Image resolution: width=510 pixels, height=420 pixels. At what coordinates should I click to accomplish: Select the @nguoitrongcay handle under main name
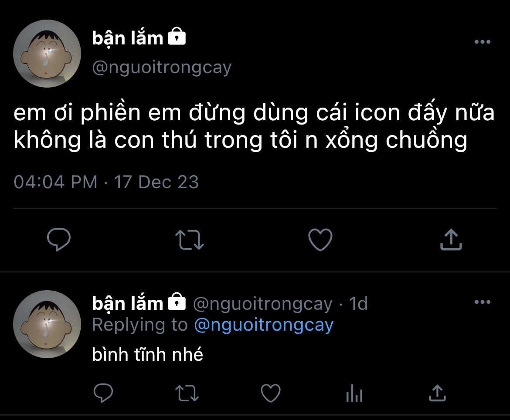tap(162, 68)
